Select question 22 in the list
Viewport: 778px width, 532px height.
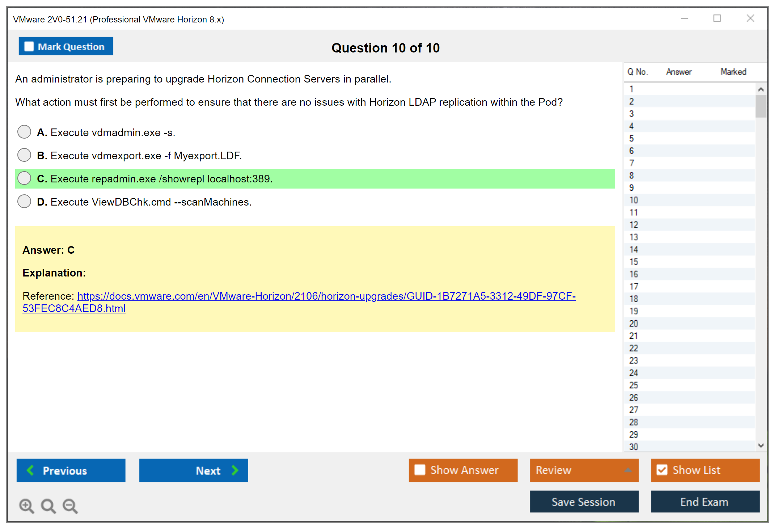634,348
